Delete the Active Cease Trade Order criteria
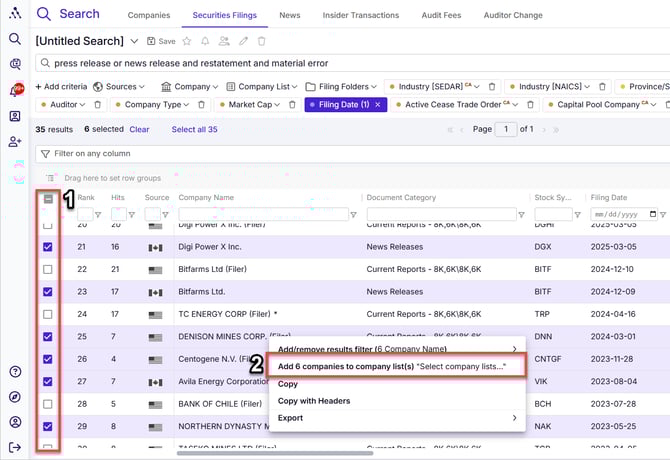This screenshot has height=460, width=670. [530, 104]
